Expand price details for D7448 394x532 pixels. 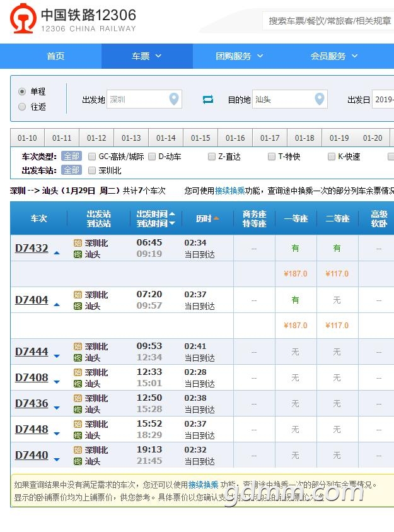point(57,434)
